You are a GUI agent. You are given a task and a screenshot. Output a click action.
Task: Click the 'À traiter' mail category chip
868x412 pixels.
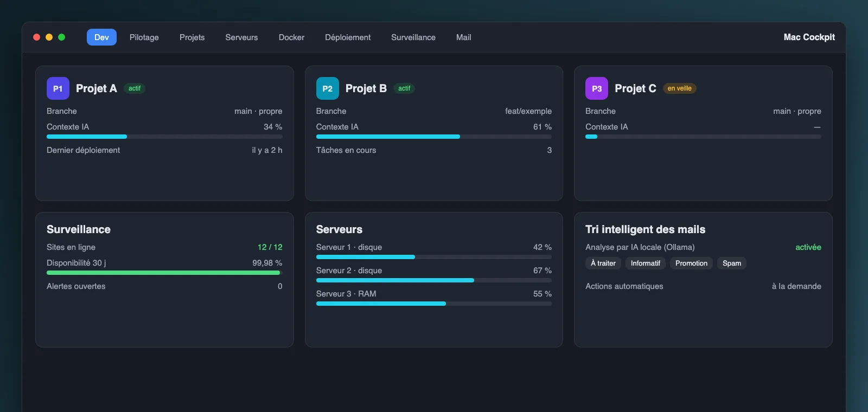click(x=603, y=263)
